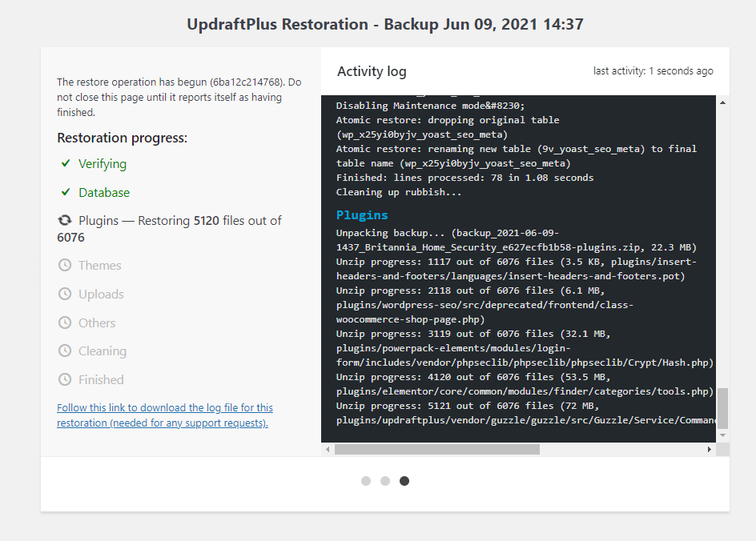Click the 'restore operation has begun' notice text
This screenshot has height=541, width=756.
point(179,97)
